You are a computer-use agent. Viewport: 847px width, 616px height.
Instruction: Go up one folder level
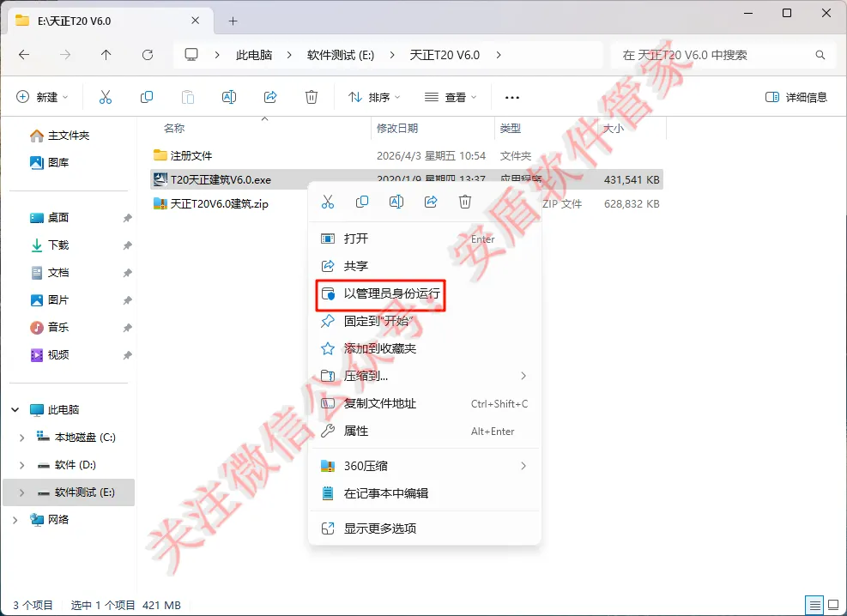[106, 55]
